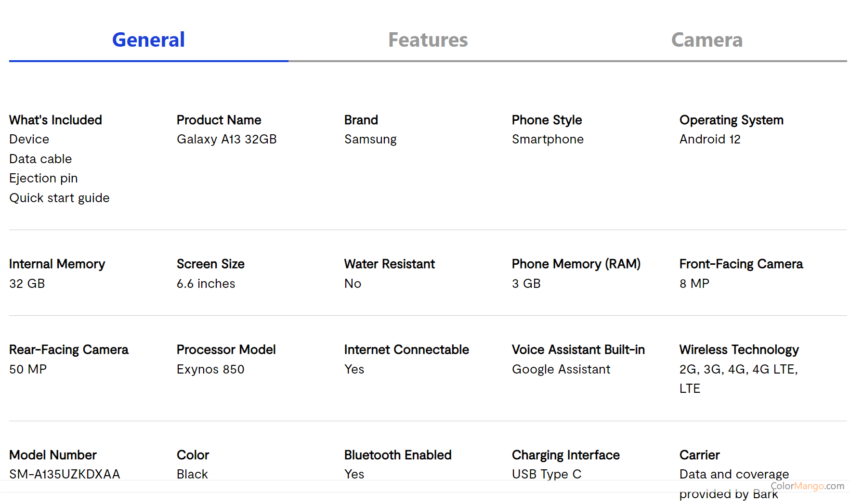This screenshot has width=850, height=504.
Task: Click the Exynos 850 processor value
Action: (x=210, y=369)
